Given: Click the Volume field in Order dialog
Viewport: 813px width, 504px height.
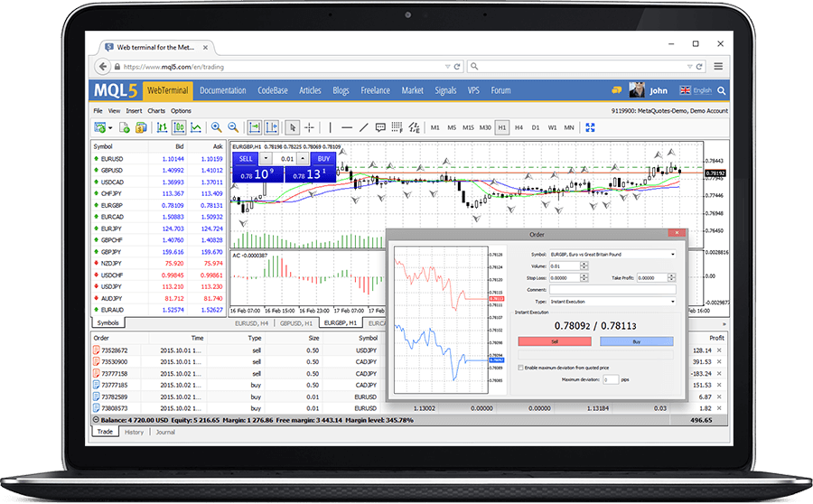Looking at the screenshot, I should (x=564, y=266).
